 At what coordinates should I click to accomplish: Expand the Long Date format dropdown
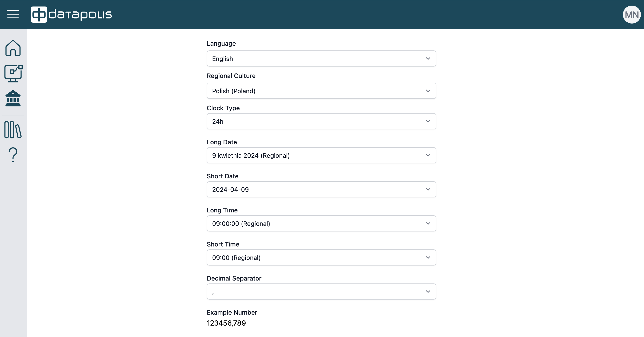pyautogui.click(x=321, y=155)
